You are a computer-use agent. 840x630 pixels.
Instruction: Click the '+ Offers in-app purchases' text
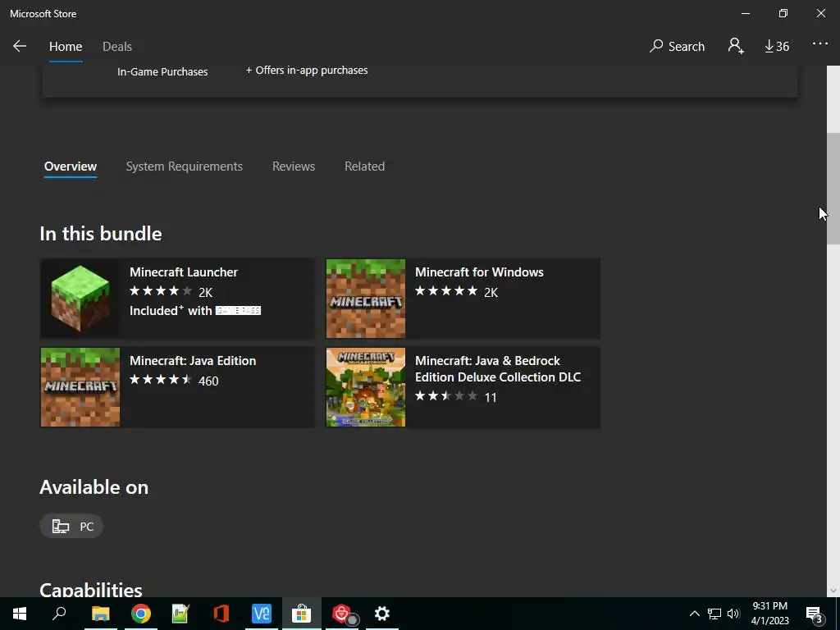pyautogui.click(x=307, y=71)
